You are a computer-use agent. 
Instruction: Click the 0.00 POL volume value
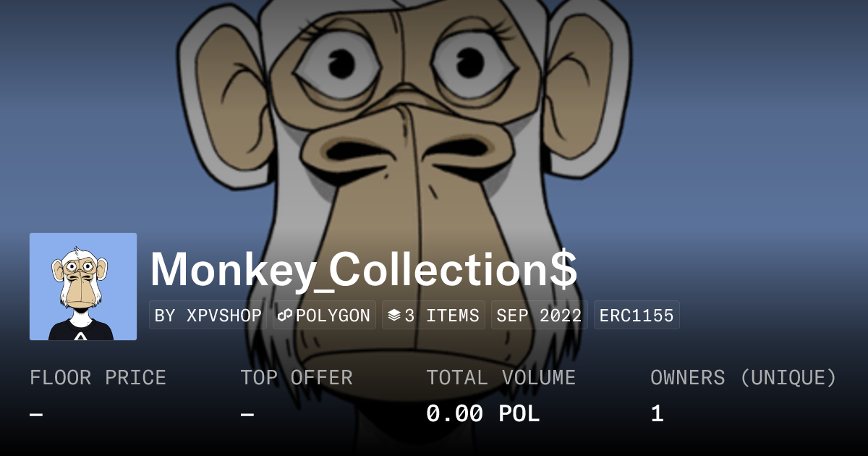(482, 414)
